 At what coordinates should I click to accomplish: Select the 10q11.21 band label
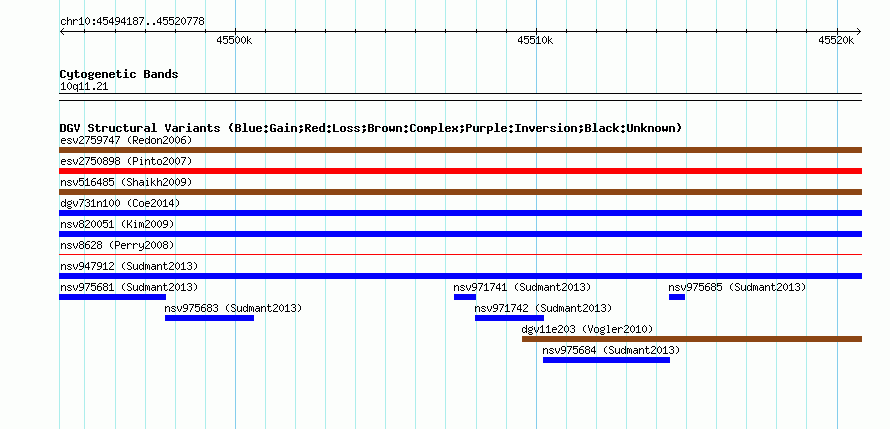tap(84, 87)
